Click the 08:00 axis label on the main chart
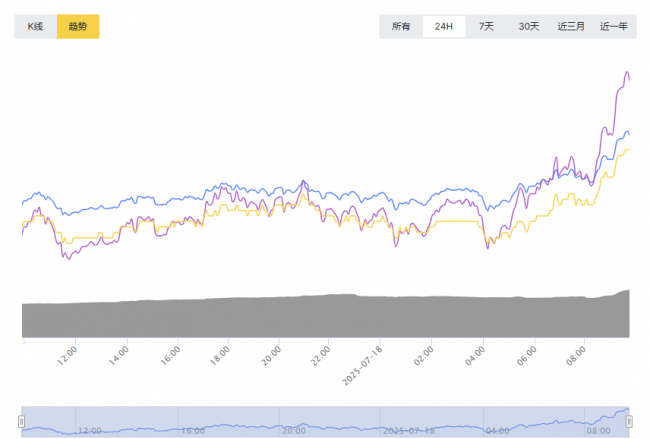The image size is (650, 439). tap(576, 356)
